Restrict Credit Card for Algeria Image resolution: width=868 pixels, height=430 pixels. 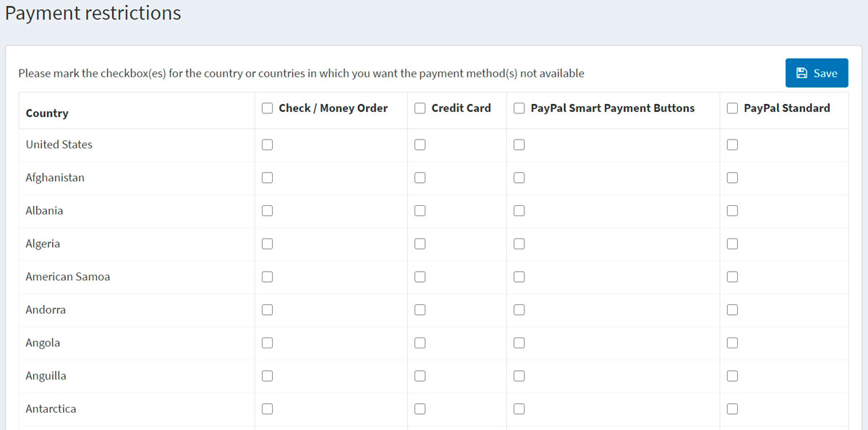pyautogui.click(x=420, y=244)
